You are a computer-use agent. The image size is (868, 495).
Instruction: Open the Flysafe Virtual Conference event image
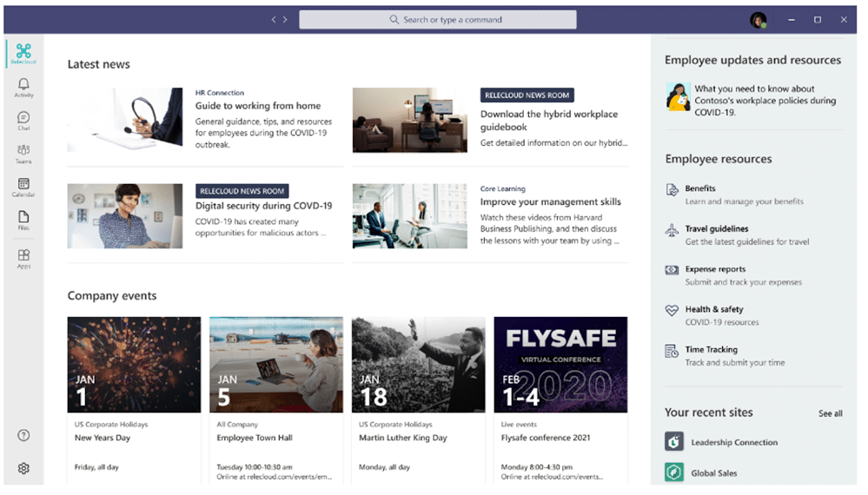[x=560, y=365]
